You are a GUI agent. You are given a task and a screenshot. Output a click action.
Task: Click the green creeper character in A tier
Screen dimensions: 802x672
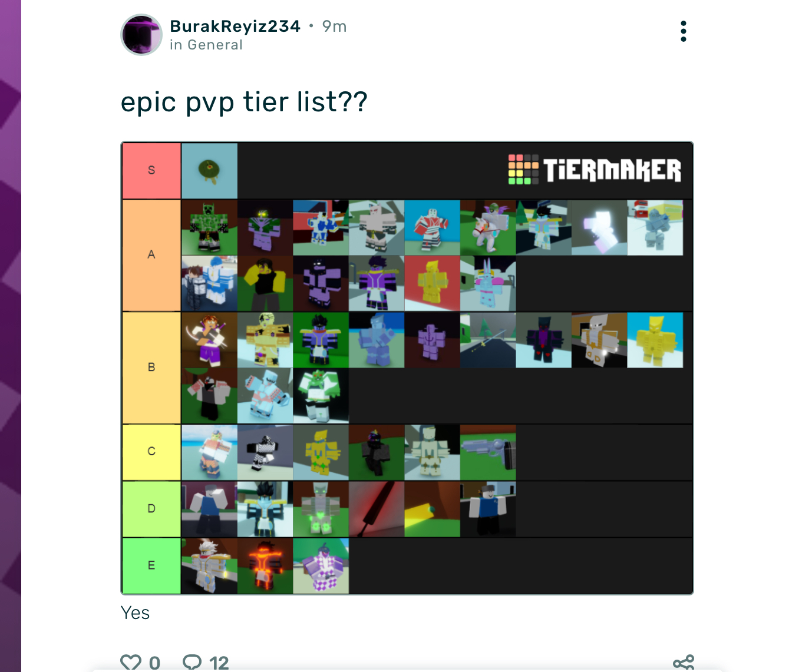209,227
